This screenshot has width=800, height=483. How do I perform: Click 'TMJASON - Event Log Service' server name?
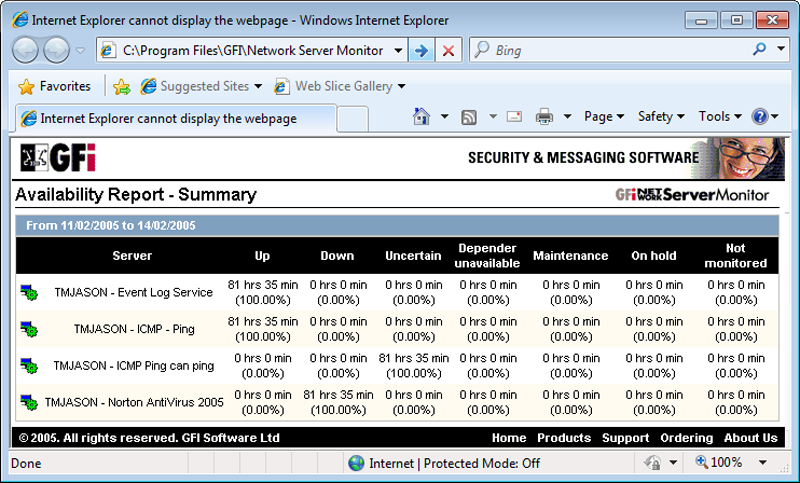click(133, 292)
